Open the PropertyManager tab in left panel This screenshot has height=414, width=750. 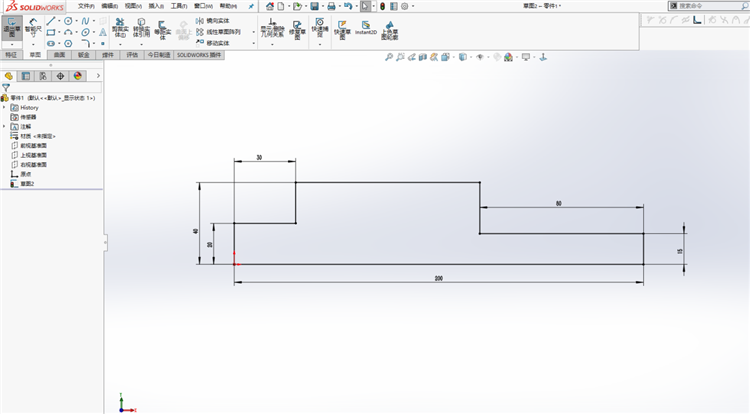[x=26, y=76]
